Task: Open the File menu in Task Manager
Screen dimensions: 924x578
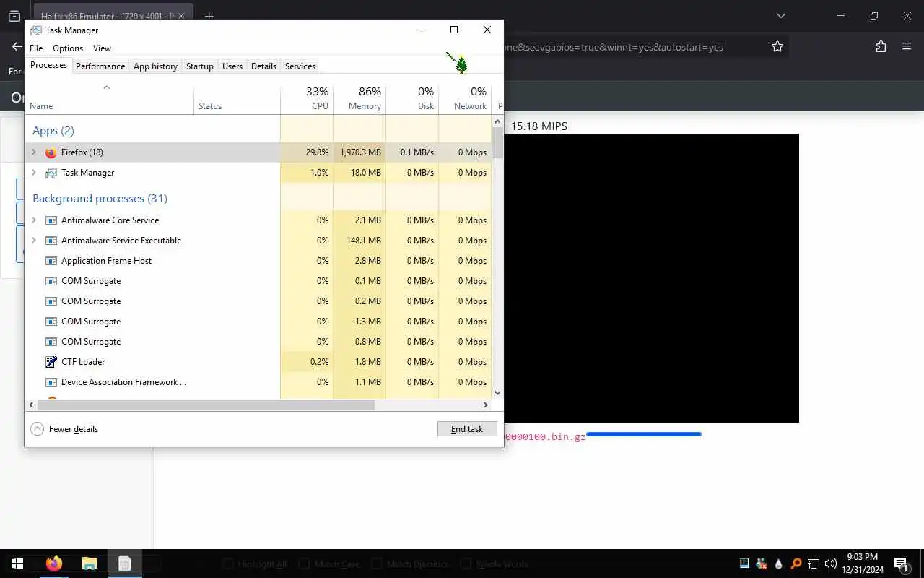Action: point(36,48)
